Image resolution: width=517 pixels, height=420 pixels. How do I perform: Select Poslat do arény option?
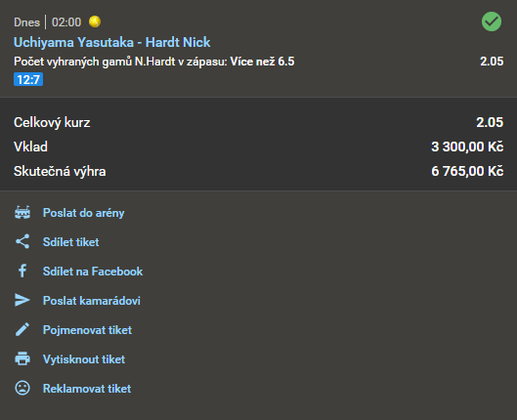[x=83, y=213]
